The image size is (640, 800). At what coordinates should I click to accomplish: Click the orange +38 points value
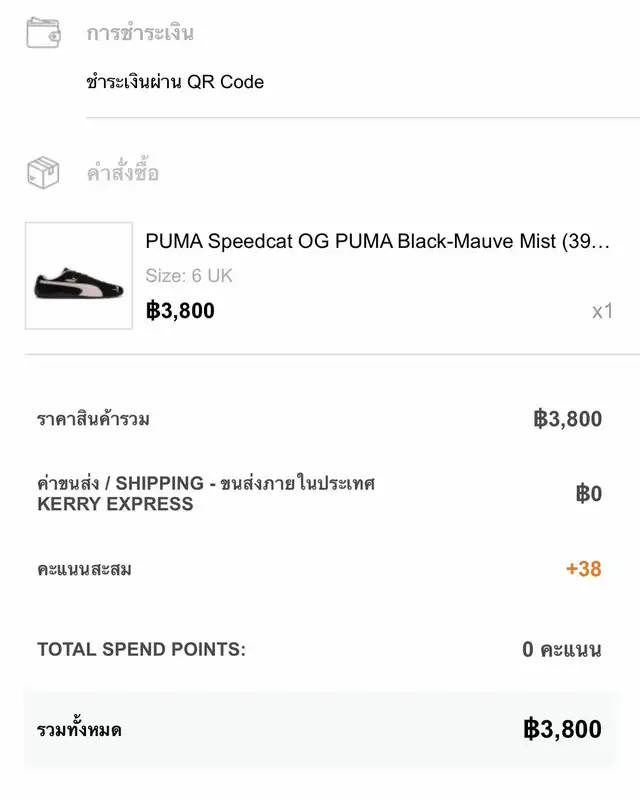tap(583, 569)
